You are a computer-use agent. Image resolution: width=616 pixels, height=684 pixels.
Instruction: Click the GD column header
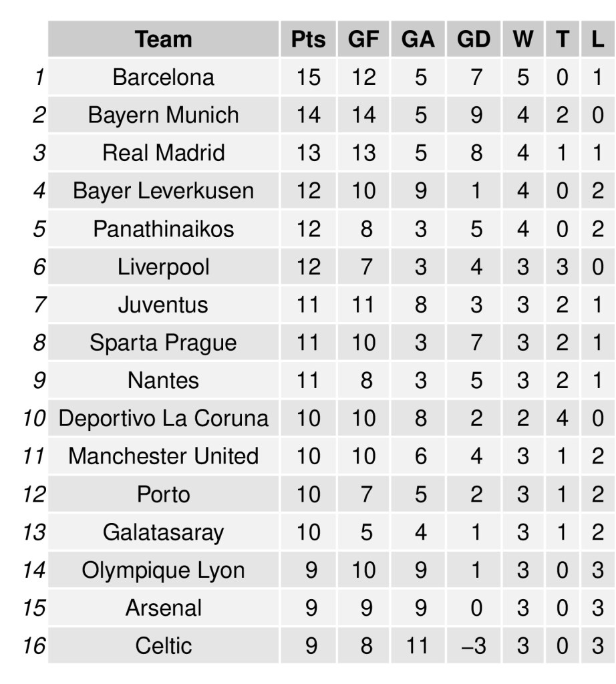pos(474,39)
